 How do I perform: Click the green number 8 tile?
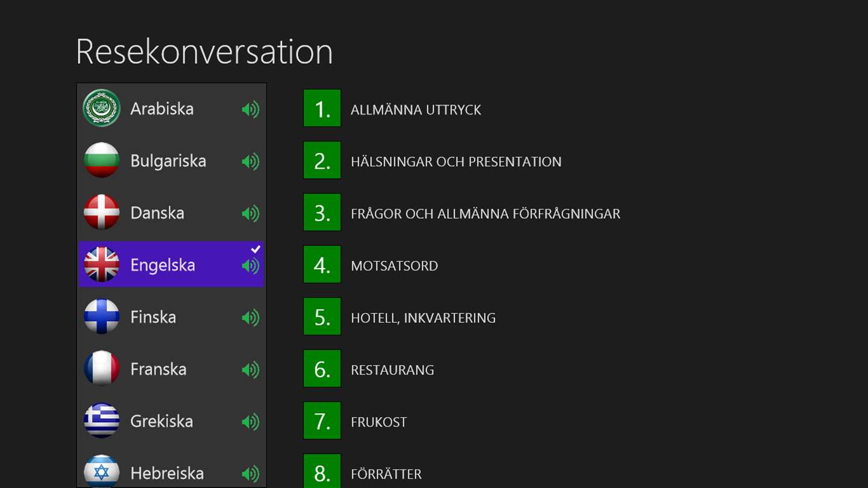322,471
